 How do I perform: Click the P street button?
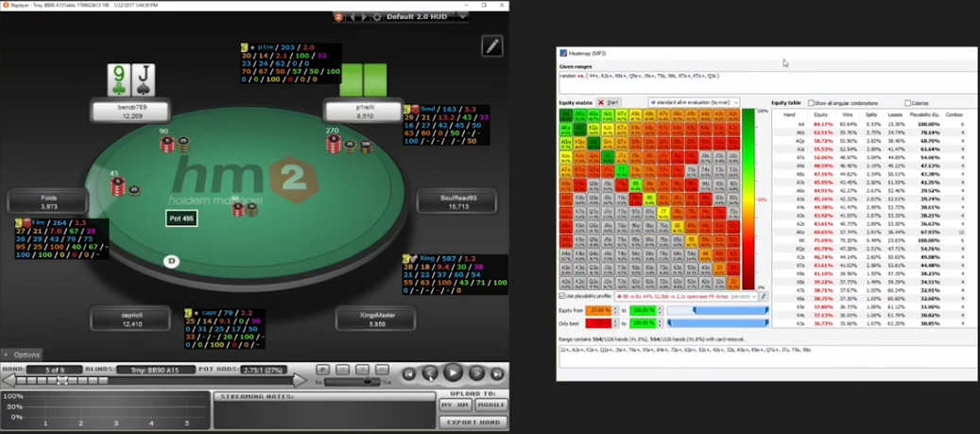pyautogui.click(x=322, y=371)
